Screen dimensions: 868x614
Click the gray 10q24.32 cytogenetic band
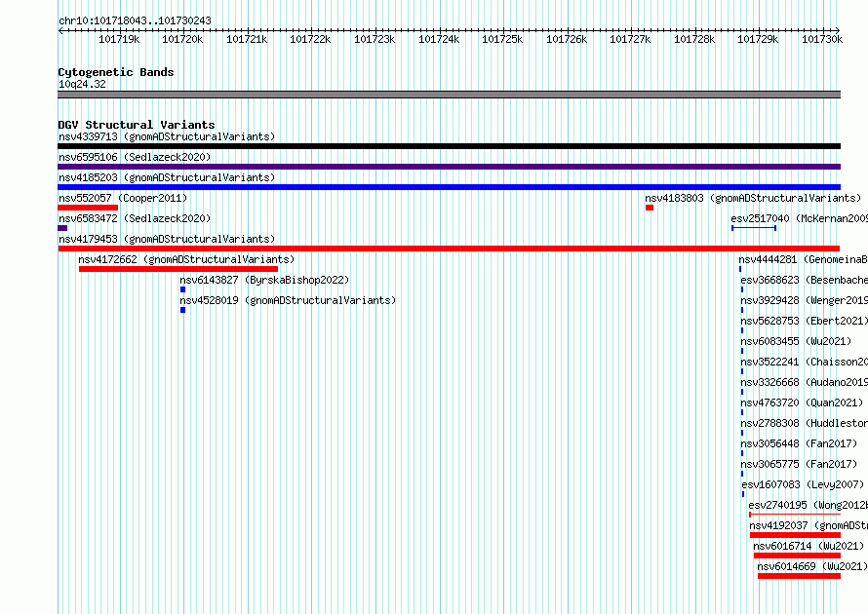(449, 95)
